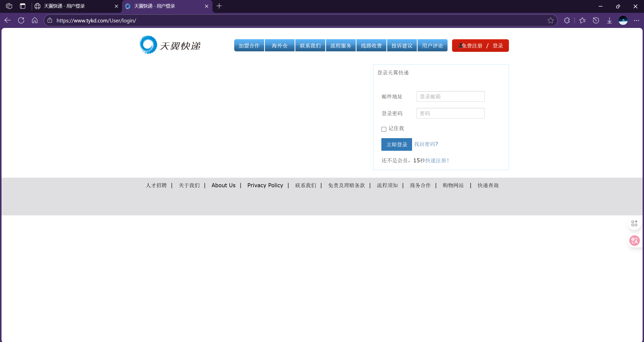Open the new tab plus button
The width and height of the screenshot is (644, 342).
(x=219, y=6)
